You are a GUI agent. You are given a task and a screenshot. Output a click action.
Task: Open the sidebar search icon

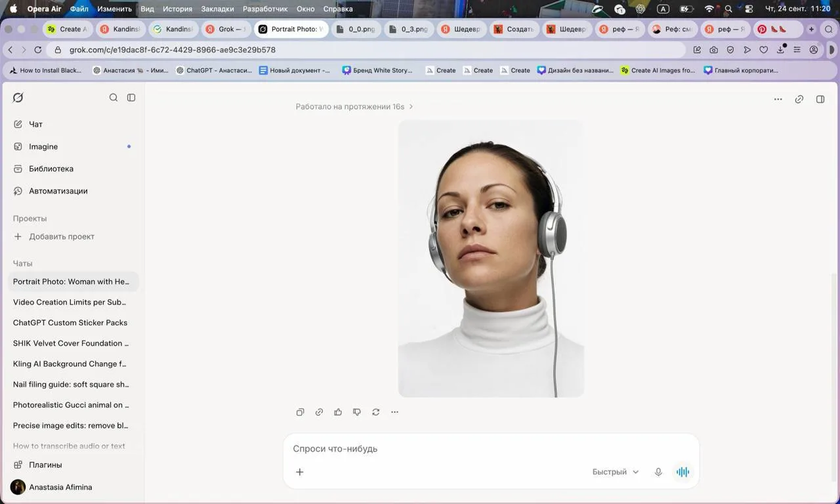coord(114,98)
